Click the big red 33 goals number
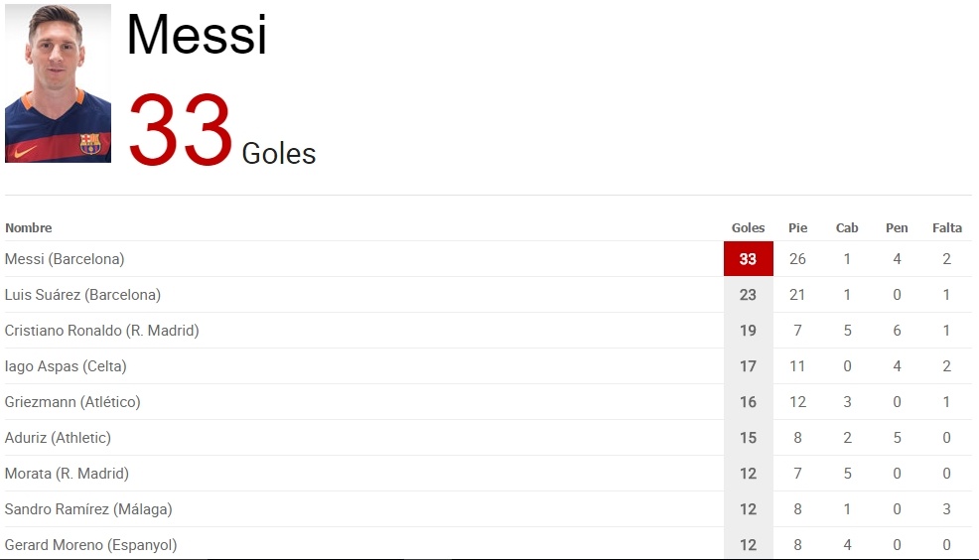The width and height of the screenshot is (979, 560). tap(180, 131)
